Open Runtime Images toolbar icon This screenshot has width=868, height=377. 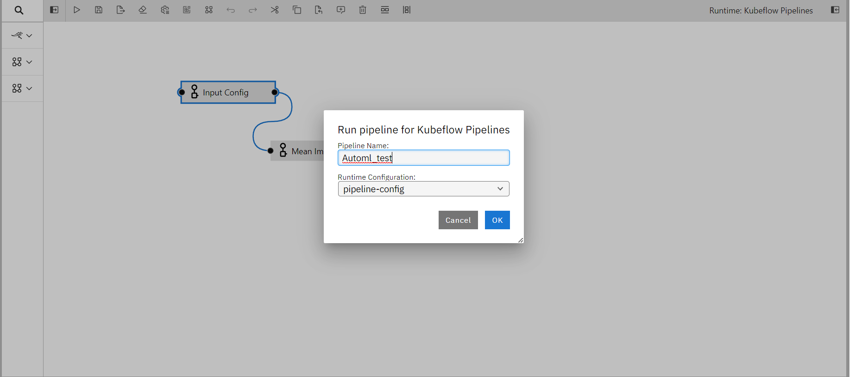pyautogui.click(x=187, y=10)
